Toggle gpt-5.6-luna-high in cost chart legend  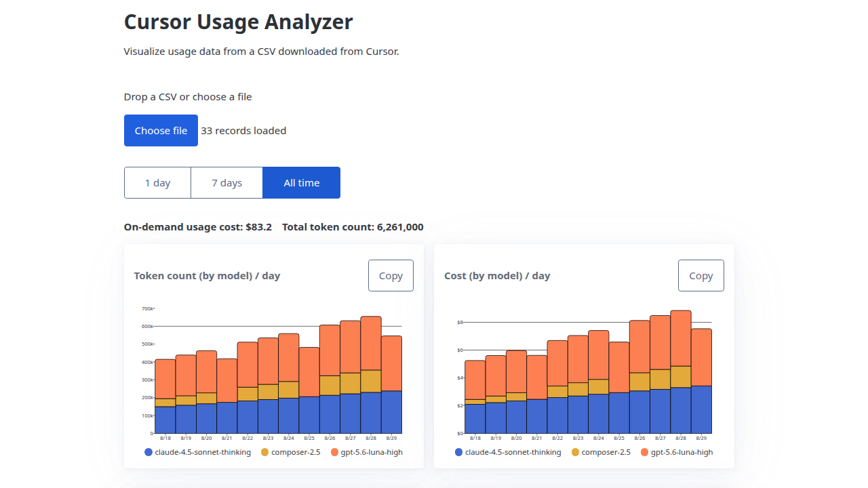pos(677,452)
